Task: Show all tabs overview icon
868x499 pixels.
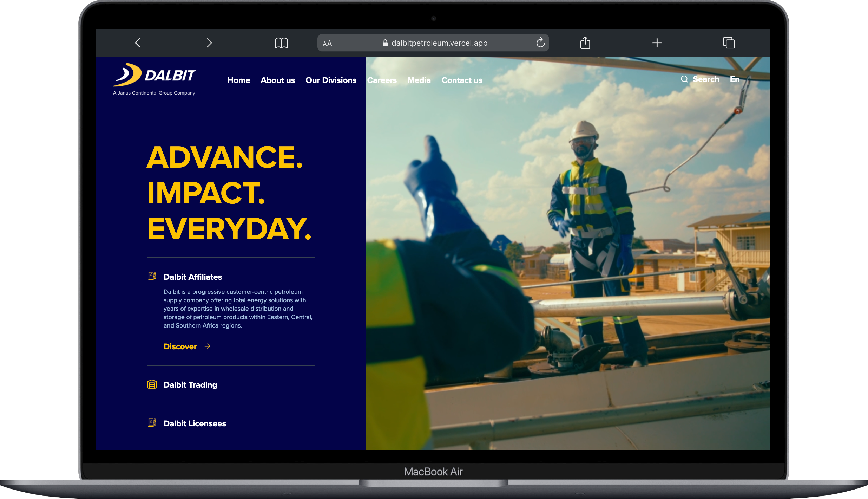Action: (x=729, y=43)
